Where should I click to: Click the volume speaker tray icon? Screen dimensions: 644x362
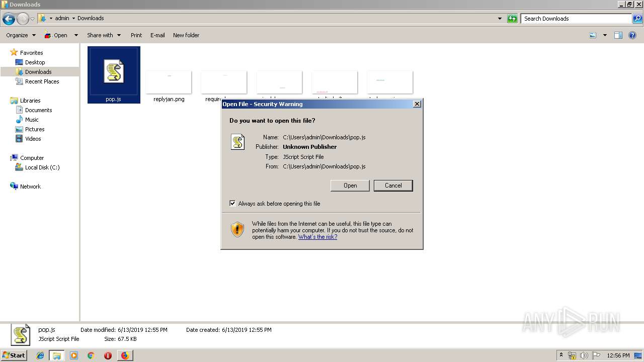coord(584,355)
